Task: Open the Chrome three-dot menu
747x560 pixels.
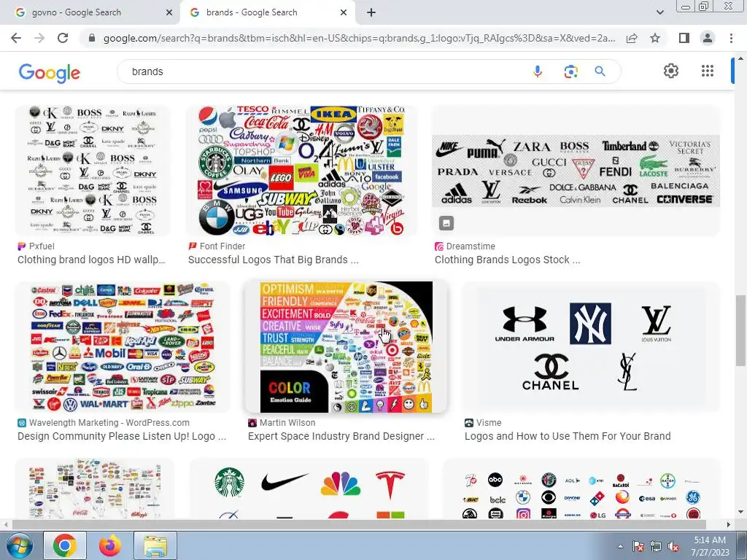Action: 731,38
